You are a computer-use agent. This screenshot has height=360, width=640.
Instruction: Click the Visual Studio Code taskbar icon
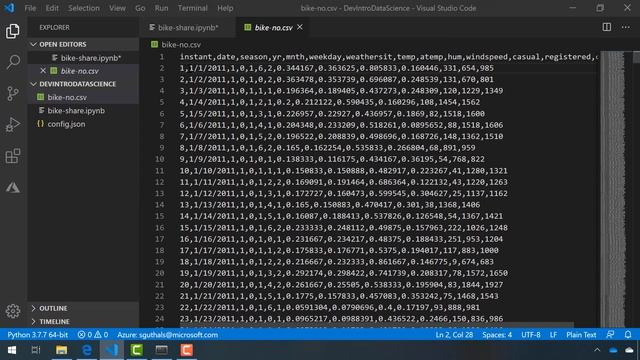click(112, 350)
